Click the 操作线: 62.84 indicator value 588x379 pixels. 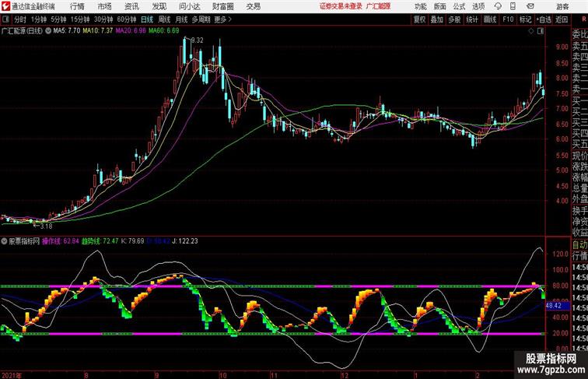(61, 241)
